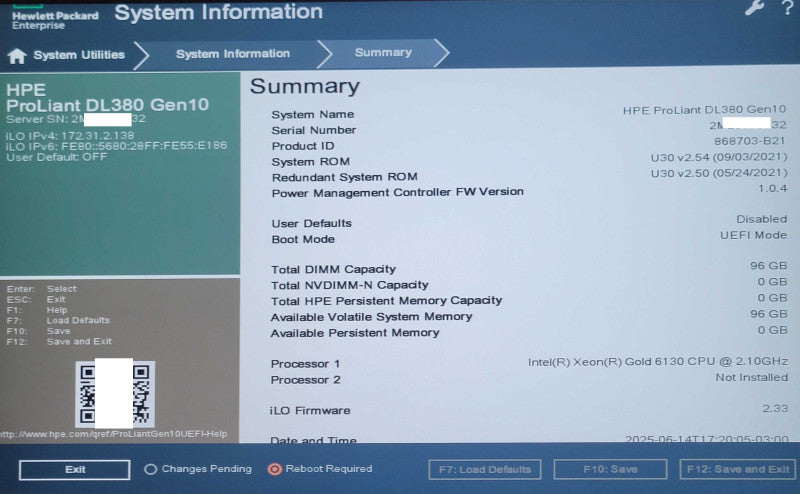Screen dimensions: 800x494
Task: Select Processor 1 Intel Xeon Gold 6130 value
Action: tap(658, 362)
